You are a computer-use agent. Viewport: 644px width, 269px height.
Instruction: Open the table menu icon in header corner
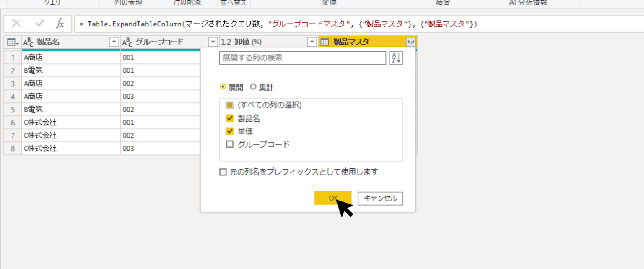tap(12, 42)
